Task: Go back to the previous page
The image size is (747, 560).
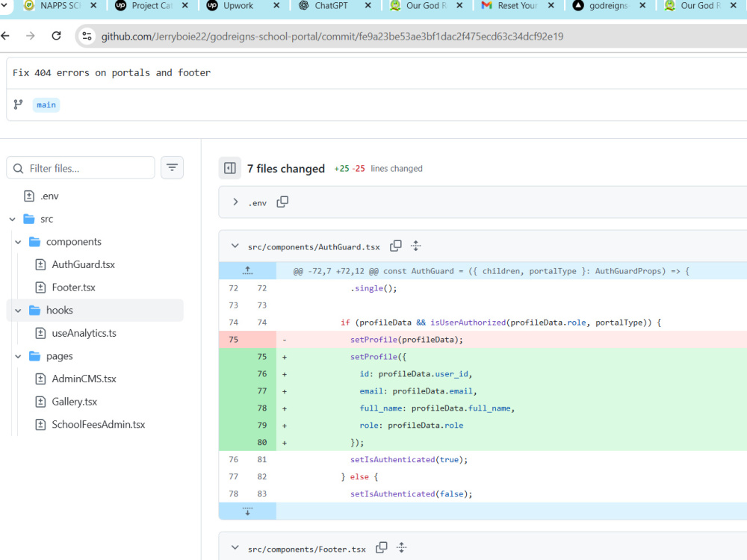Action: tap(6, 36)
